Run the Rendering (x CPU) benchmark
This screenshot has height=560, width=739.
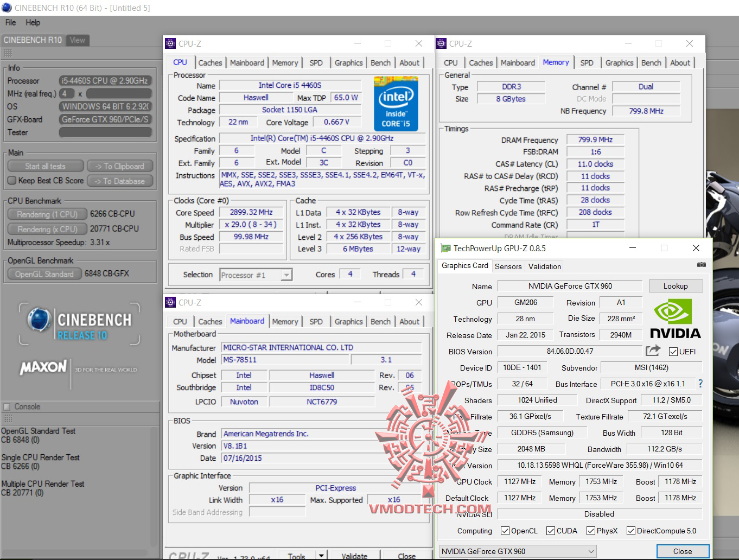point(47,230)
